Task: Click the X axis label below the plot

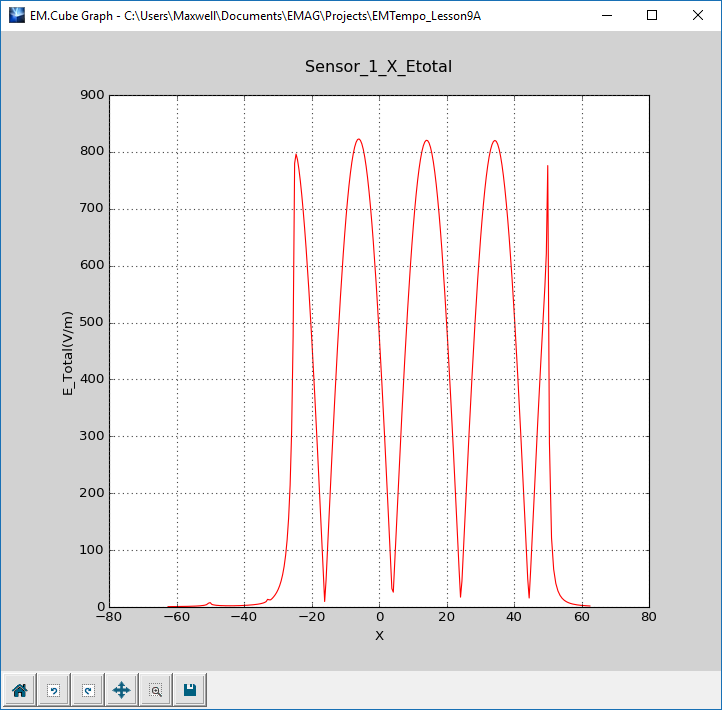Action: [x=379, y=636]
